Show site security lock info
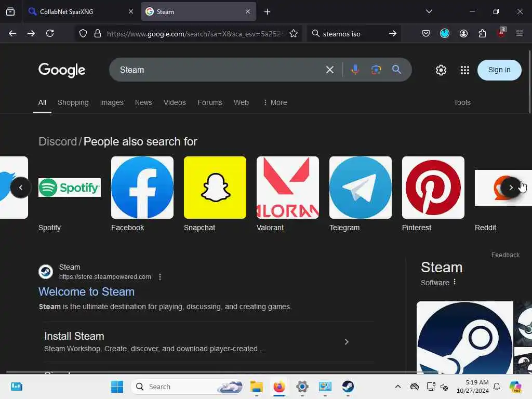Screen dimensions: 532x399 [97, 33]
